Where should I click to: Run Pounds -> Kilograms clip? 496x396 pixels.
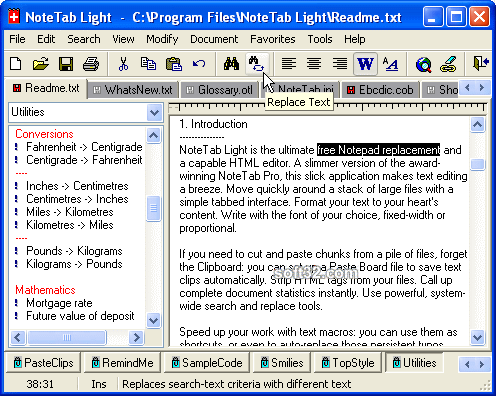tap(74, 251)
